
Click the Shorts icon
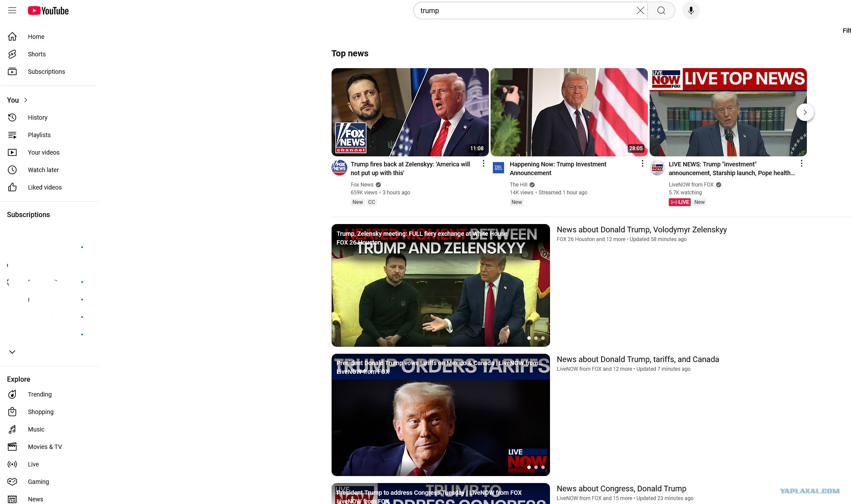tap(12, 54)
